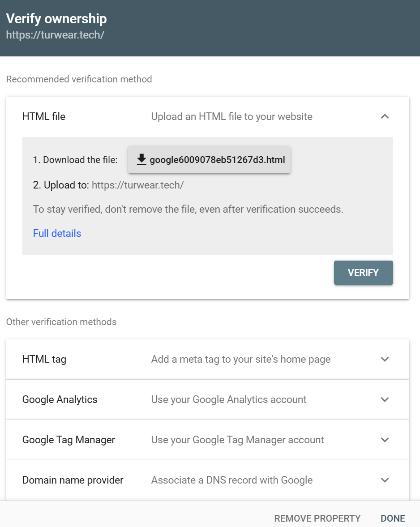Click 'Associate a DNS record with Google' text

click(231, 480)
